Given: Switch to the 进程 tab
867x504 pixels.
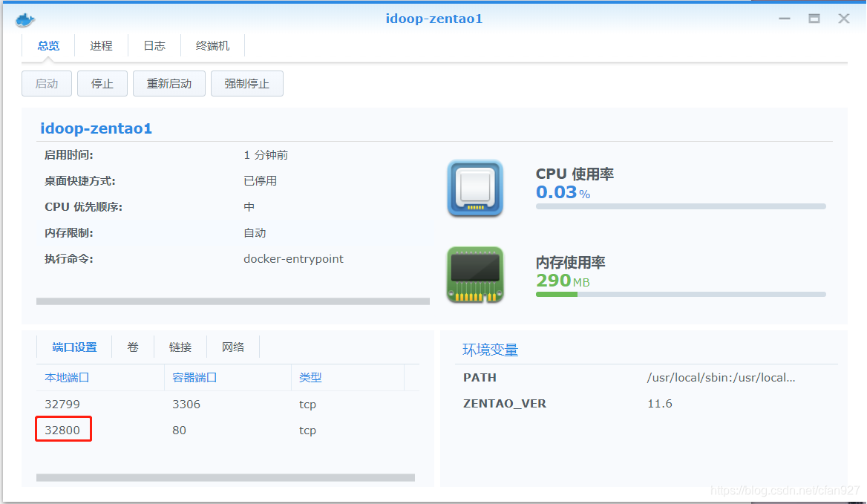Looking at the screenshot, I should (x=101, y=46).
